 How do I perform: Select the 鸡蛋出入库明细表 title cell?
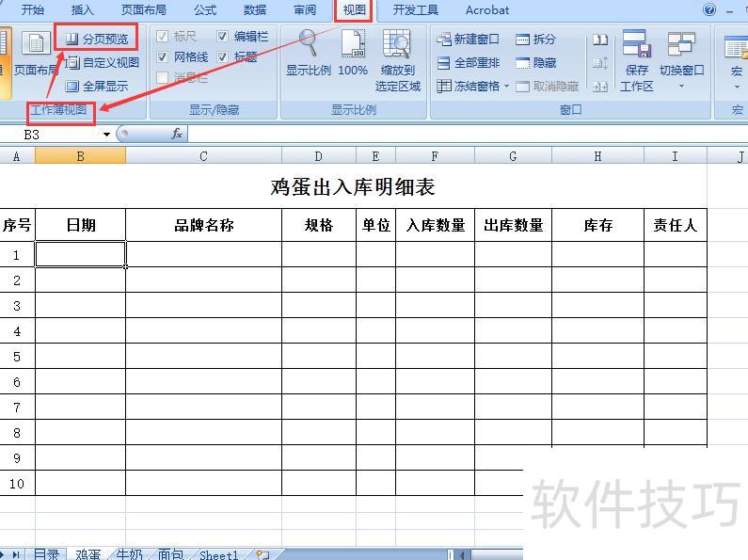click(x=353, y=187)
